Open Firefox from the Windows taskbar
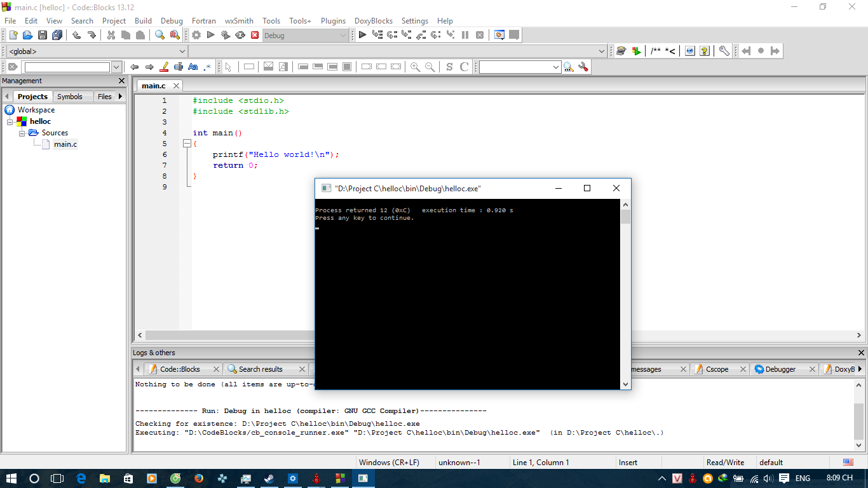This screenshot has height=488, width=868. (x=198, y=478)
